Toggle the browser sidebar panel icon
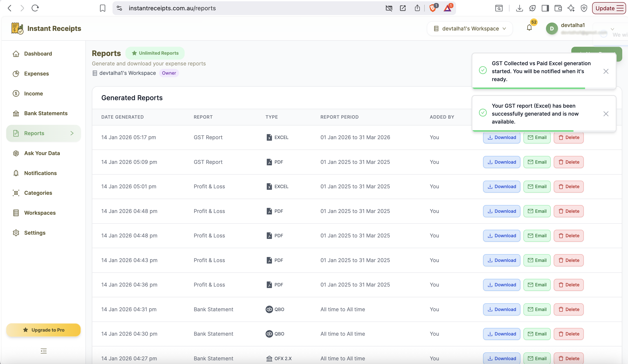This screenshot has width=628, height=364. click(x=545, y=8)
